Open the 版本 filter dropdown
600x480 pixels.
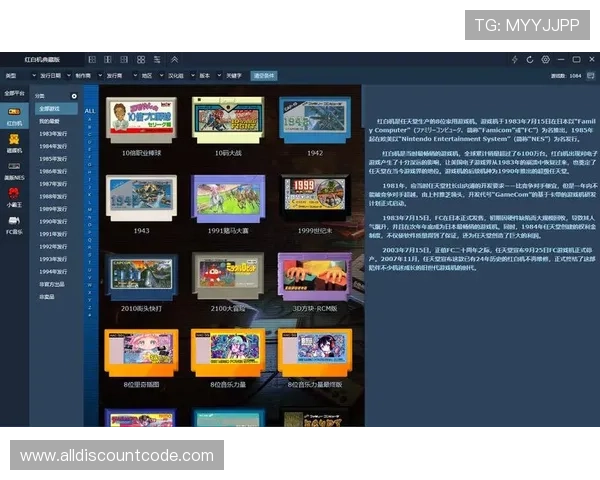[x=210, y=75]
